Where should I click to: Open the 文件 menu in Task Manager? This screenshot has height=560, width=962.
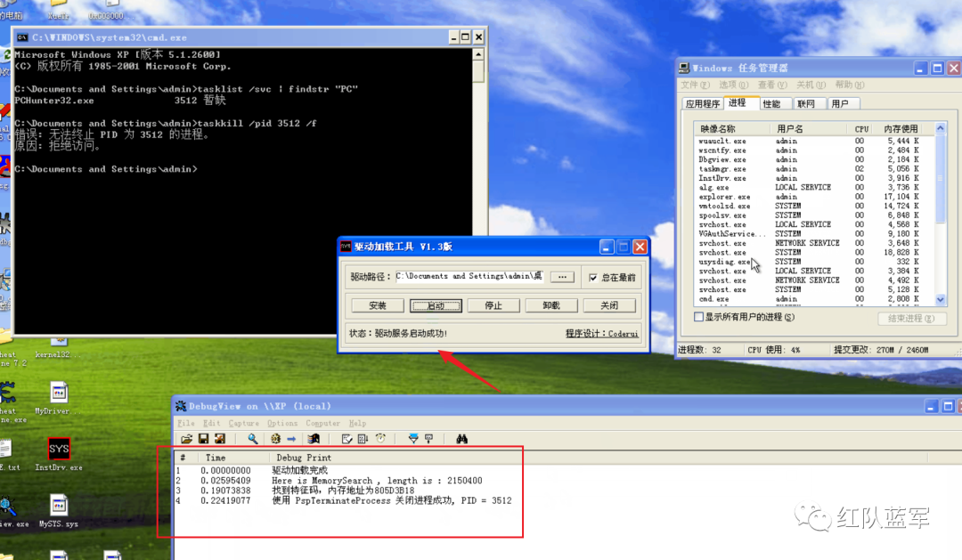tap(695, 85)
